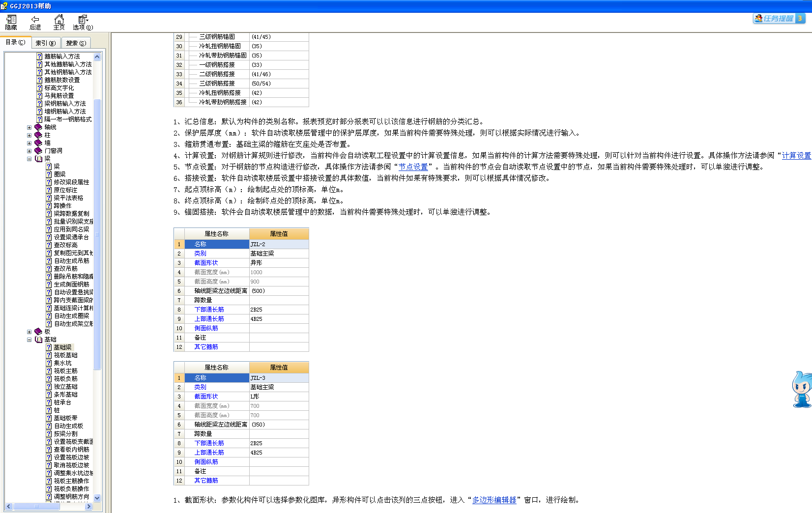Click the 任务提醒 notification badge
The height and width of the screenshot is (513, 812).
(779, 18)
